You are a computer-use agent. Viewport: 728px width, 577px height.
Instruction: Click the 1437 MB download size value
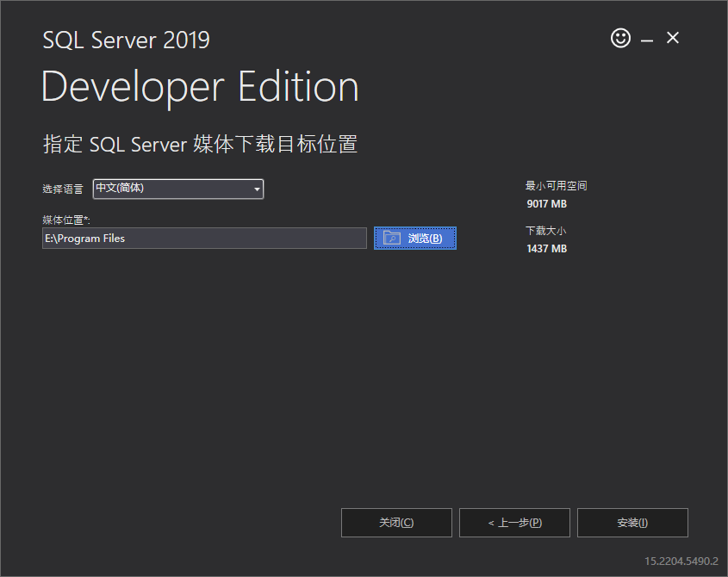pos(546,248)
